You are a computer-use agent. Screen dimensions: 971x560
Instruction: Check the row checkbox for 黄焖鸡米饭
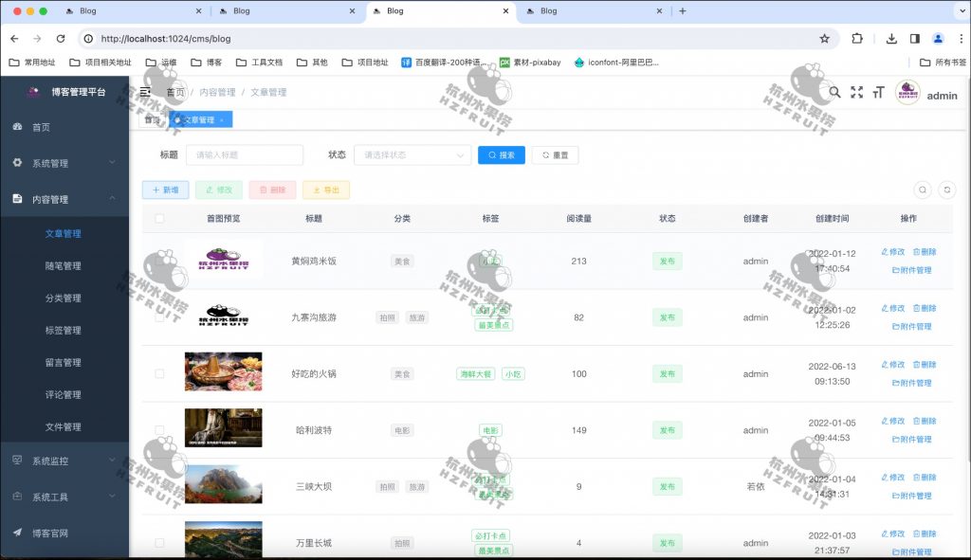pos(159,262)
